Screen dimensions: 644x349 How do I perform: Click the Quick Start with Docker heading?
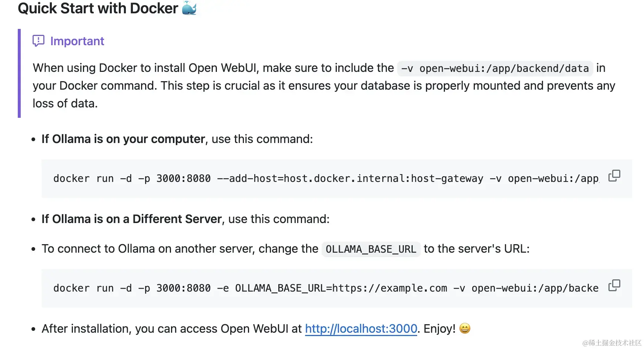click(98, 8)
